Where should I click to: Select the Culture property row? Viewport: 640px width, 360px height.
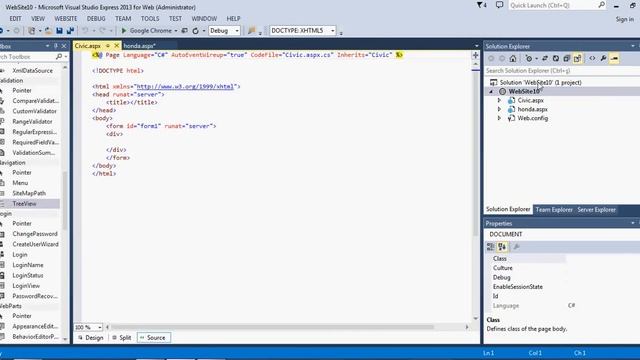point(562,268)
